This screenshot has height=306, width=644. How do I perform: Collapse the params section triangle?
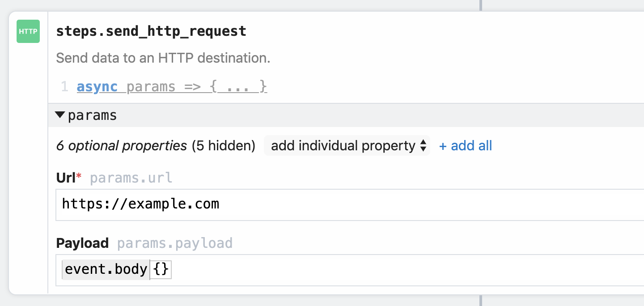(x=59, y=115)
